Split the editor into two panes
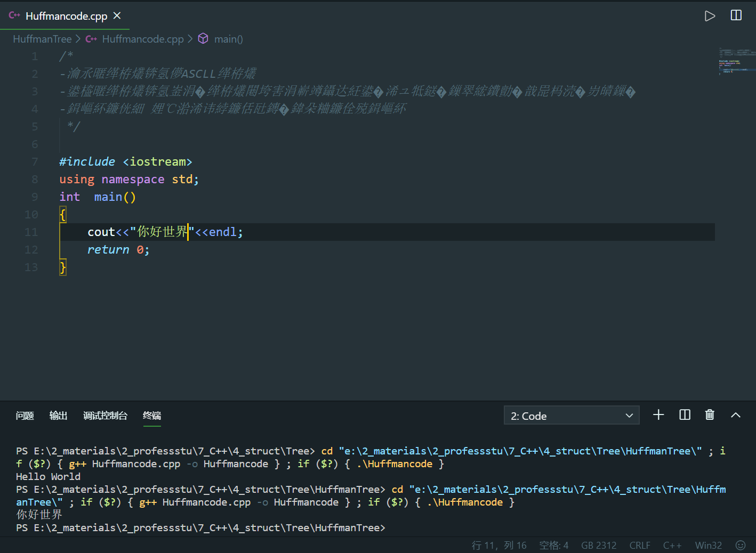 (736, 15)
